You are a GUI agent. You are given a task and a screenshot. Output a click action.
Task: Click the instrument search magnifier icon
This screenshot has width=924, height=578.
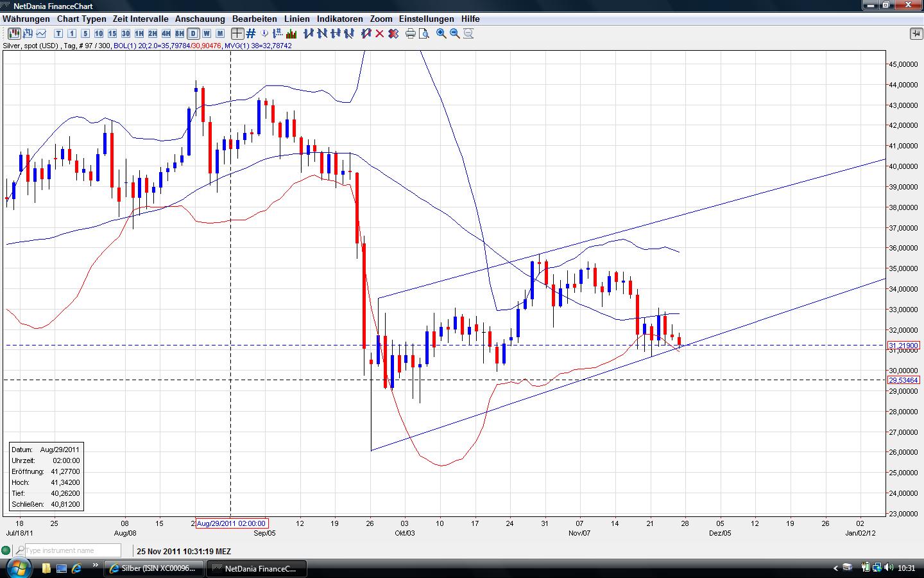[20, 550]
